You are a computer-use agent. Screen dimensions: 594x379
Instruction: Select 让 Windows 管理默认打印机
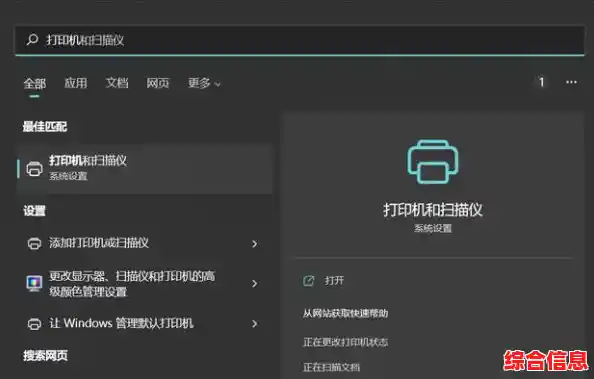coord(145,323)
